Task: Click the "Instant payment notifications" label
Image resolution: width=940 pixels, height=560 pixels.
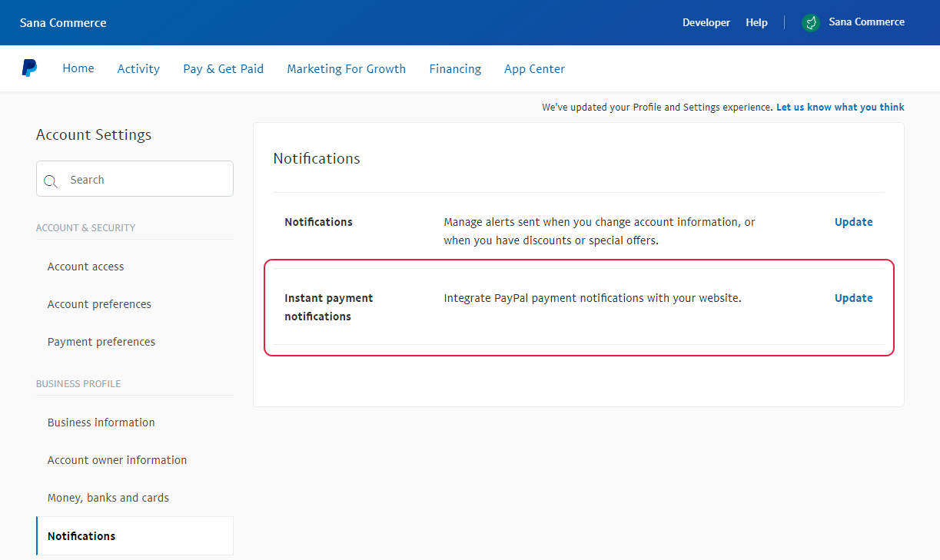Action: [329, 307]
